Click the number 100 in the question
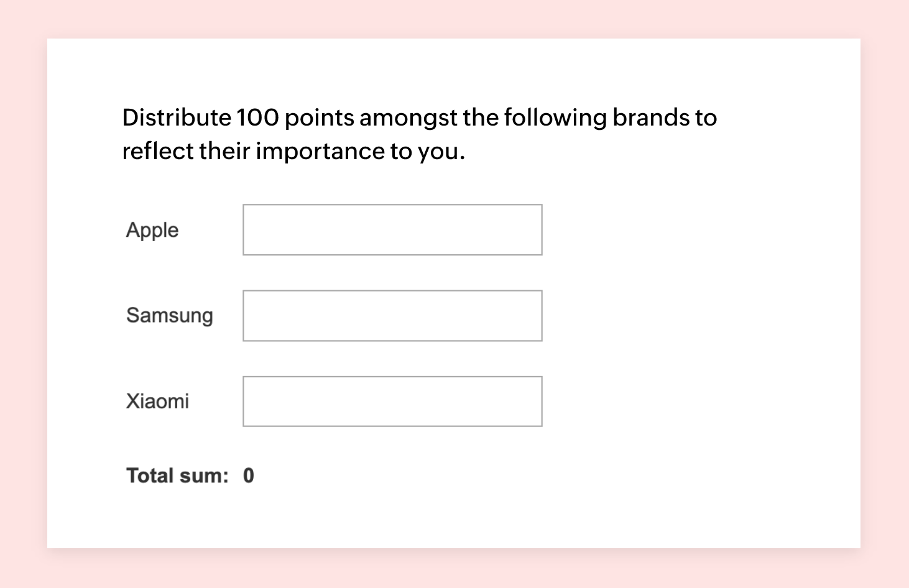This screenshot has width=909, height=588. 257,117
